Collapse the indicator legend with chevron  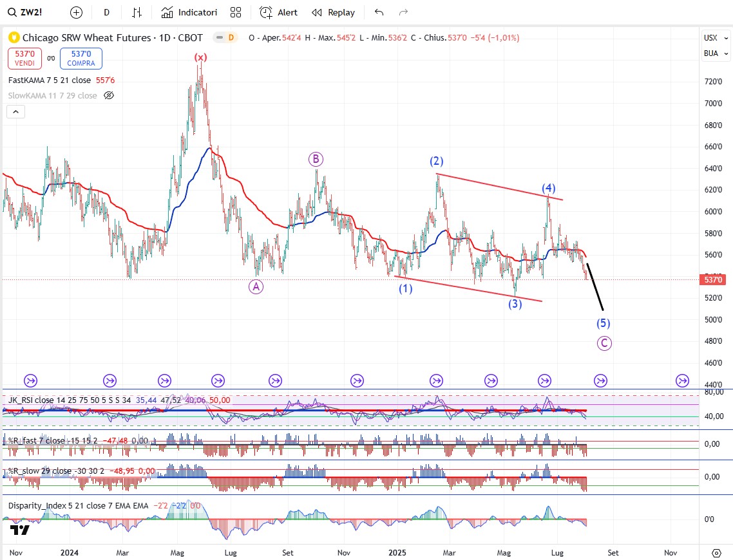pos(16,112)
